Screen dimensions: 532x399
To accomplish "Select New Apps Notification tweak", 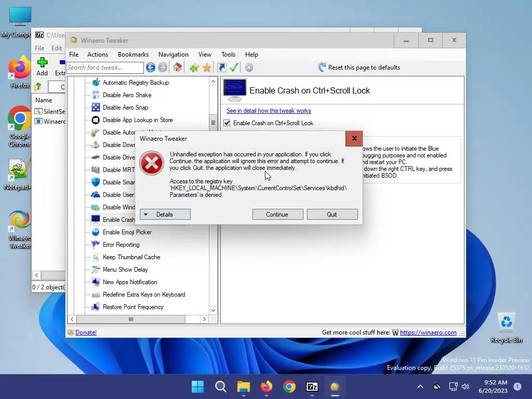I will pos(129,282).
